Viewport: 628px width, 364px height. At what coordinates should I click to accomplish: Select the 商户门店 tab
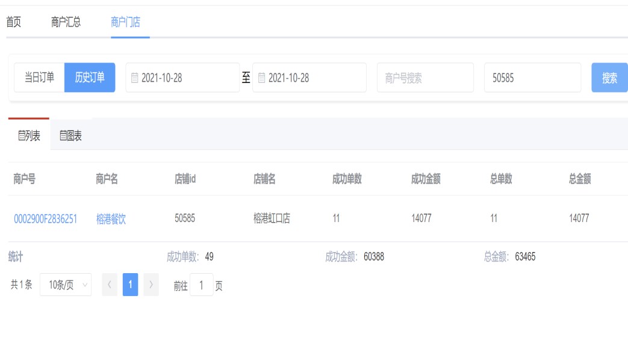coord(125,22)
